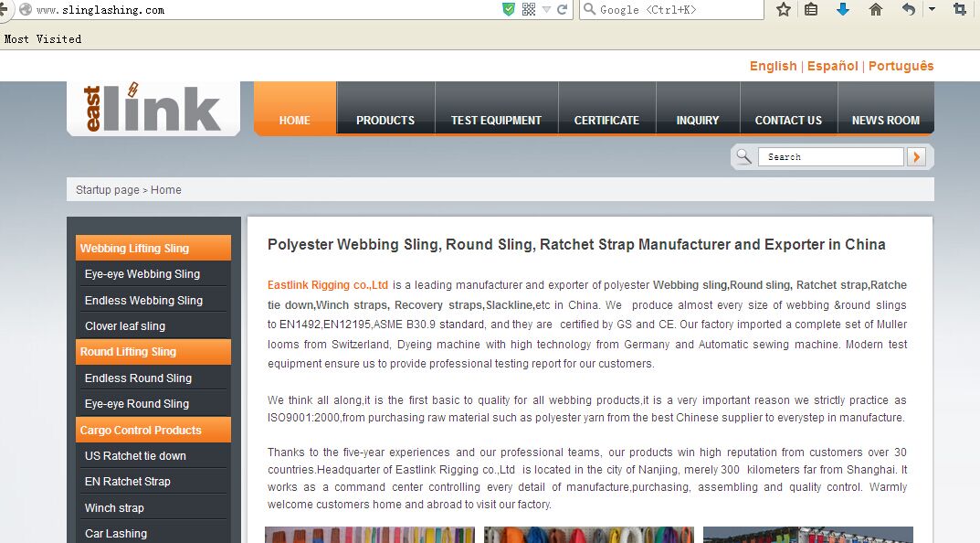Image resolution: width=980 pixels, height=543 pixels.
Task: Click the Home breadcrumb
Action: pyautogui.click(x=165, y=189)
